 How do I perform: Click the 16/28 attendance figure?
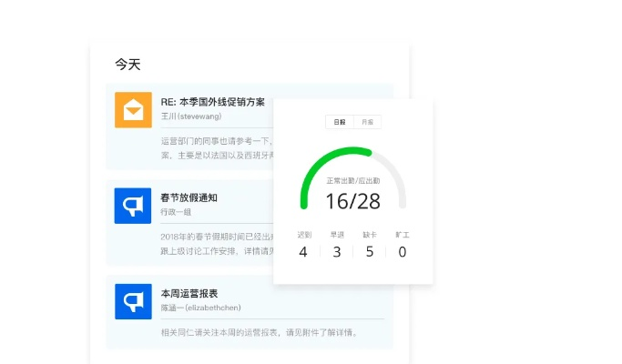(352, 201)
